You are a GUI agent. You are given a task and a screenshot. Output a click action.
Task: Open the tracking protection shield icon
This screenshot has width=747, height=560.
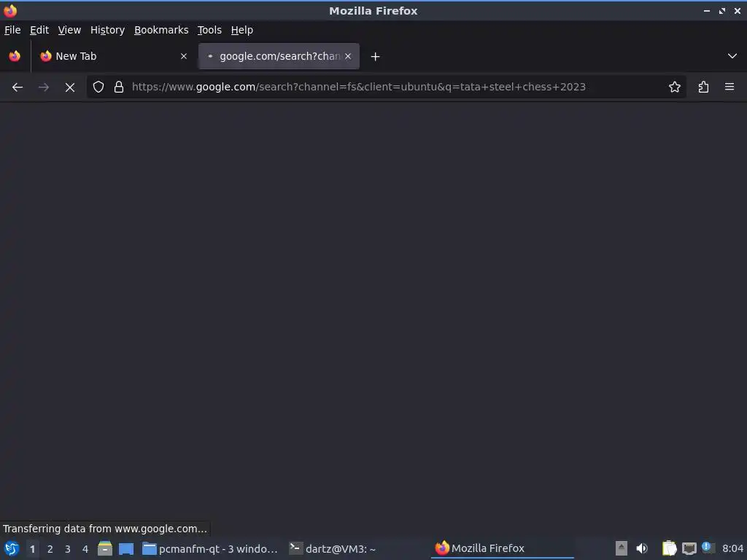coord(98,87)
